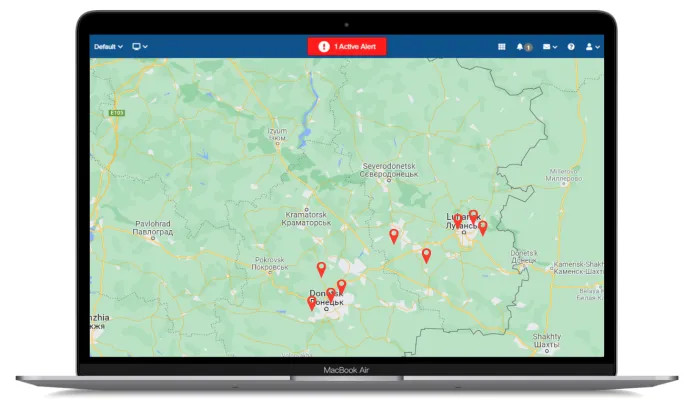Click the Kramatorsk city label
Image resolution: width=694 pixels, height=411 pixels.
click(x=306, y=219)
